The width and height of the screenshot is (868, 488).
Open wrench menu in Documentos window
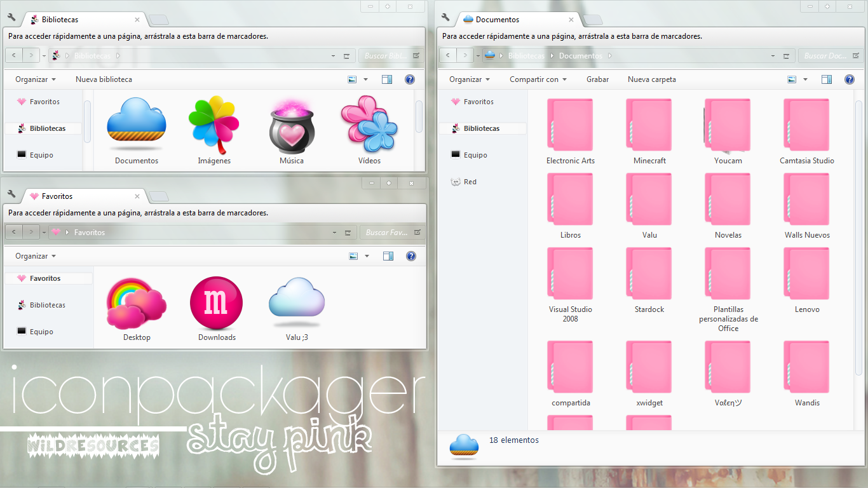(445, 18)
